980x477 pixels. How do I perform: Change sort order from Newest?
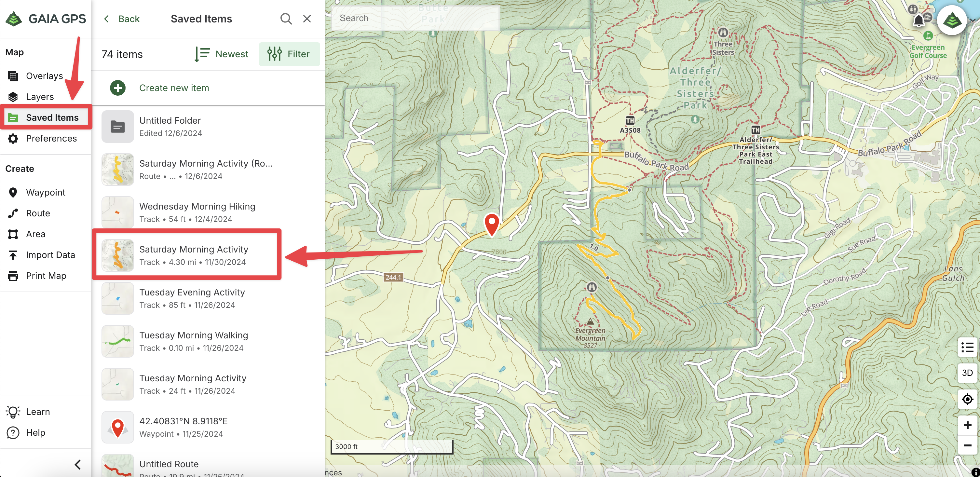222,54
